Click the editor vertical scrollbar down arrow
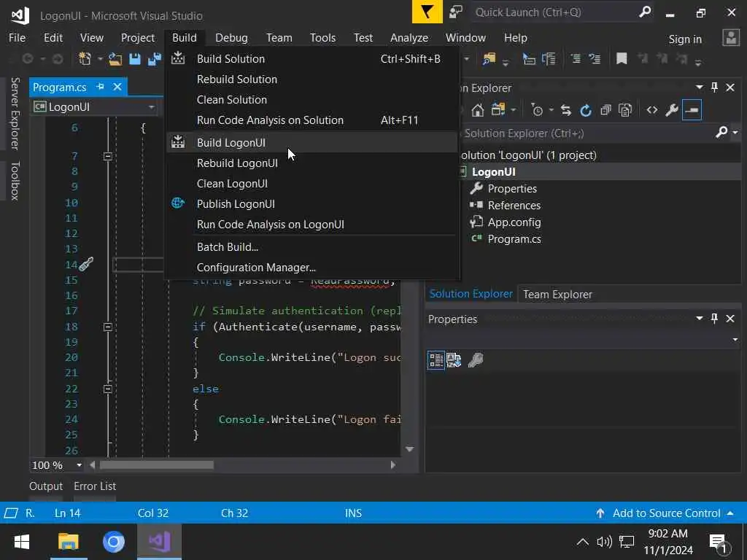747x560 pixels. [x=409, y=449]
